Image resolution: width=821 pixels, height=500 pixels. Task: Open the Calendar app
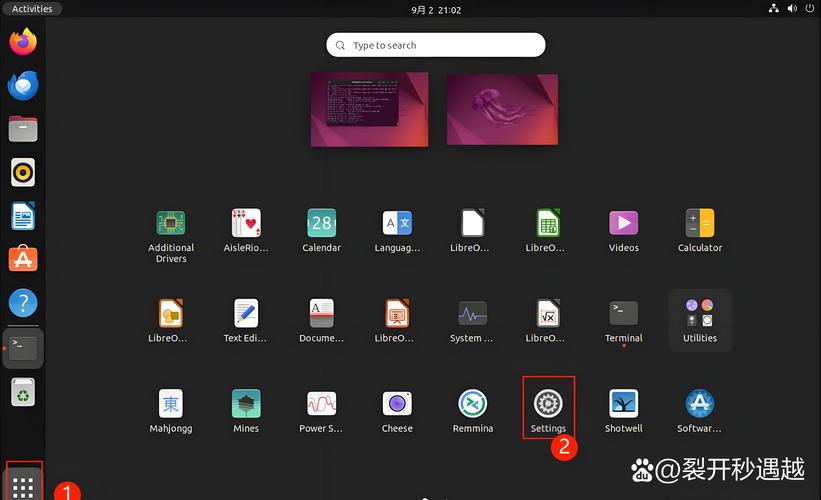pyautogui.click(x=321, y=230)
